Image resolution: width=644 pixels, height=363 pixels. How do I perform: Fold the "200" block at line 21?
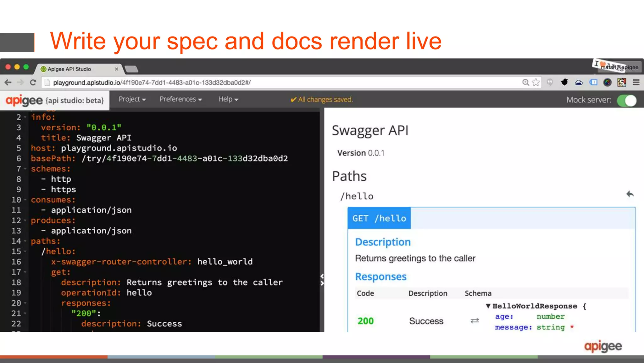click(x=25, y=314)
